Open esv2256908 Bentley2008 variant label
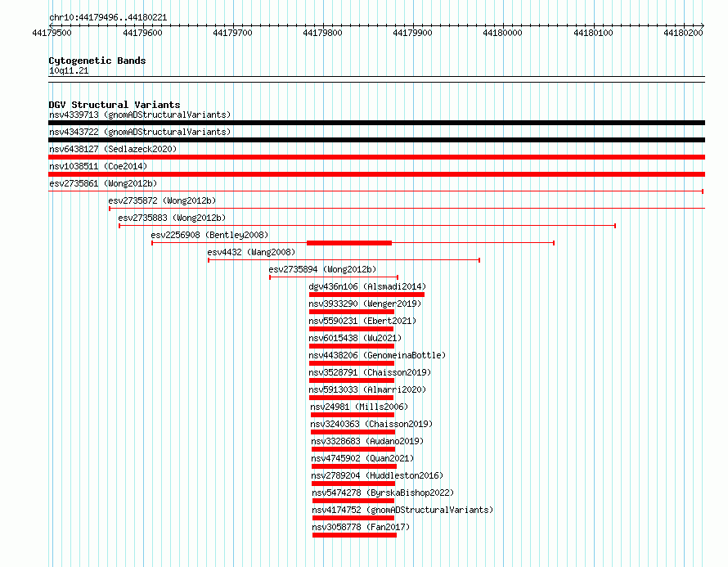The image size is (728, 567). pyautogui.click(x=209, y=235)
